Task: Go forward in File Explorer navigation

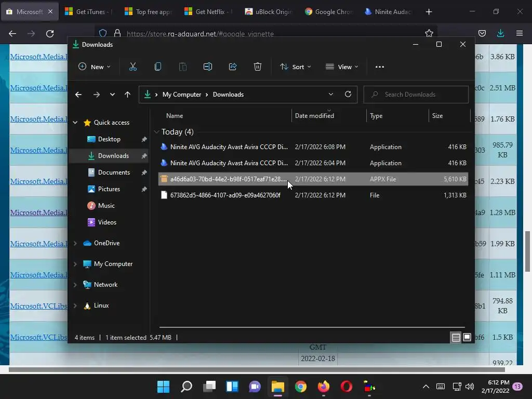Action: coord(96,95)
